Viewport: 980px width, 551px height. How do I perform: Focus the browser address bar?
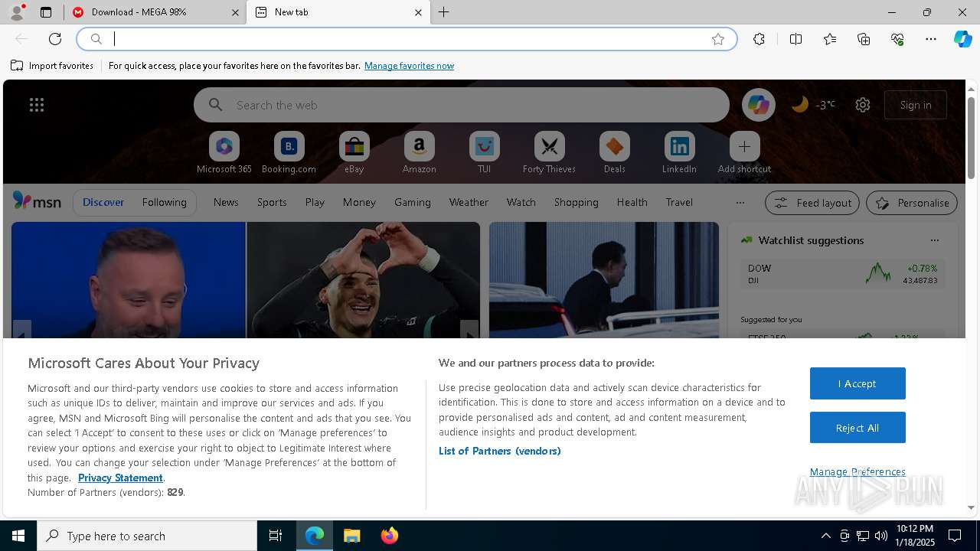pyautogui.click(x=406, y=39)
